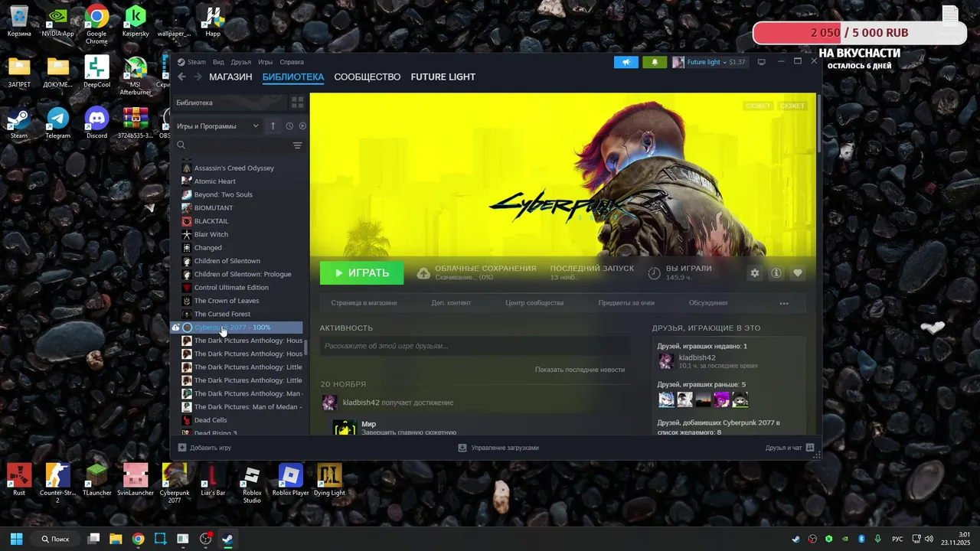Open Cyberpunk 2077 manage gear settings
The image size is (980, 551).
[755, 273]
